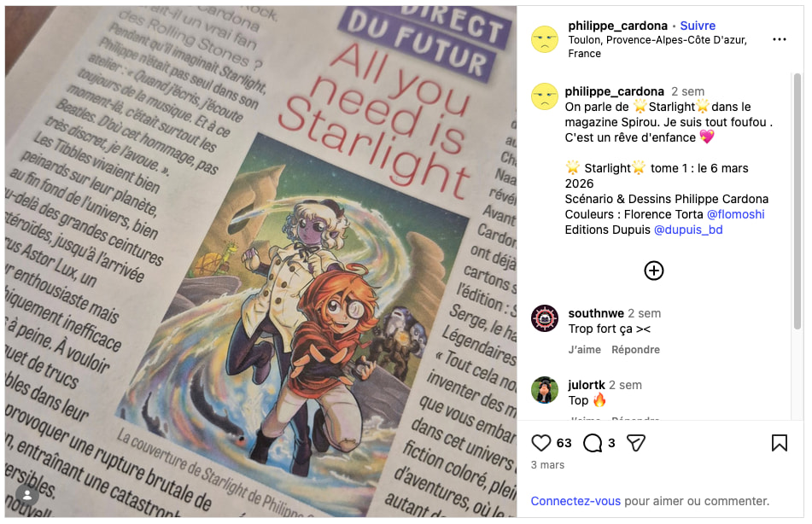The image size is (812, 524).
Task: Click the Connectez-vous login link
Action: click(x=575, y=501)
